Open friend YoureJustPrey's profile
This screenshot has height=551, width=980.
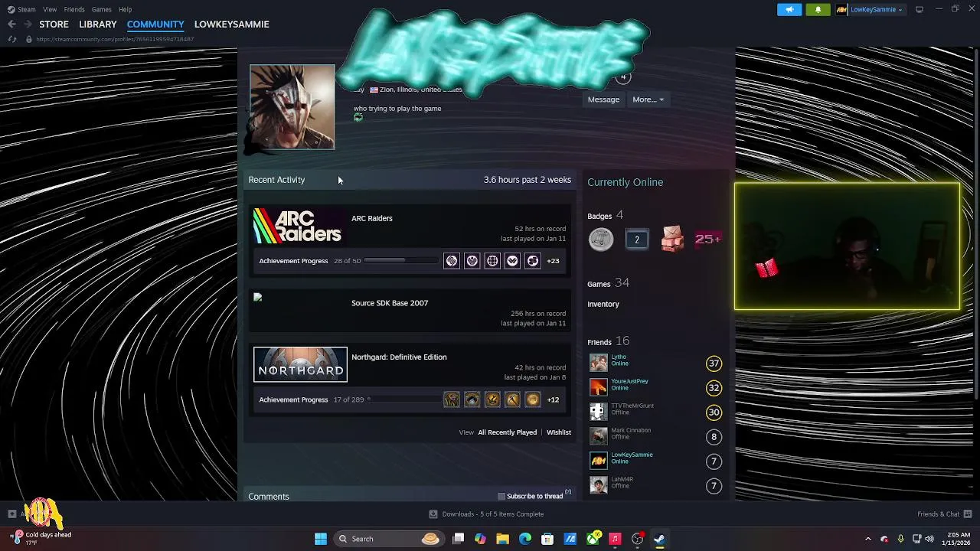click(x=629, y=381)
